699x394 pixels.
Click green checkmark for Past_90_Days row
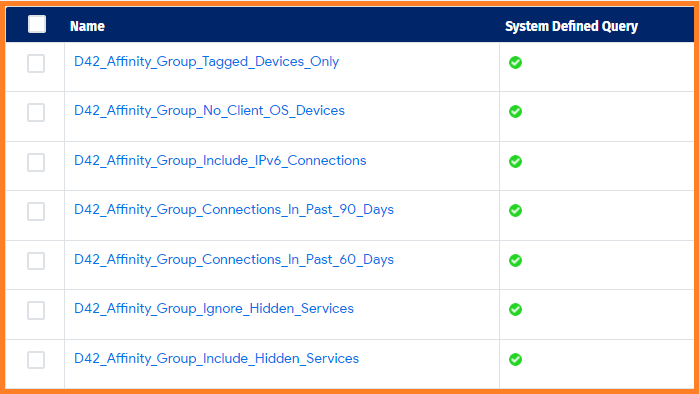[x=515, y=210]
